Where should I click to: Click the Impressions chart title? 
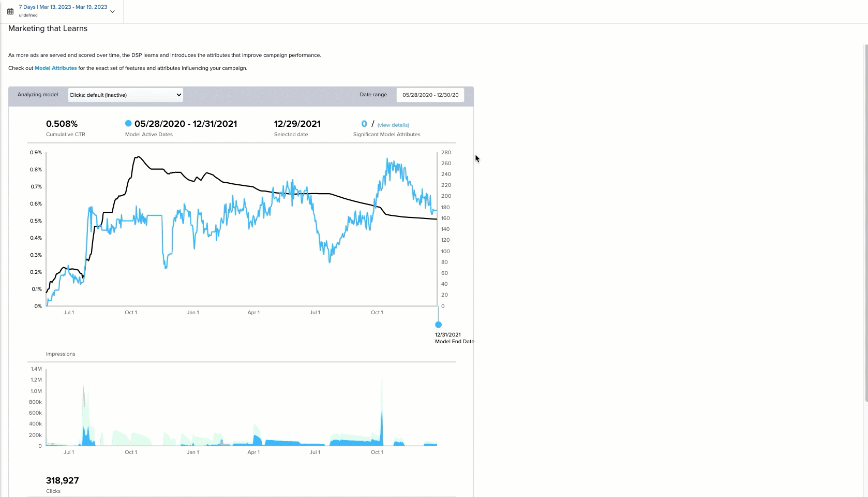(x=61, y=354)
